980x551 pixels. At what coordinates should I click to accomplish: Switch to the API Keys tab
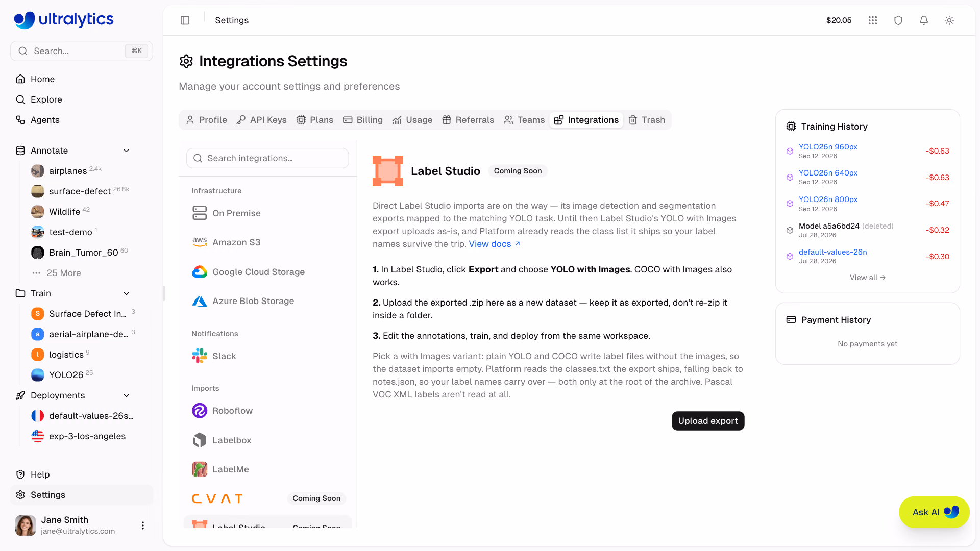tap(261, 120)
